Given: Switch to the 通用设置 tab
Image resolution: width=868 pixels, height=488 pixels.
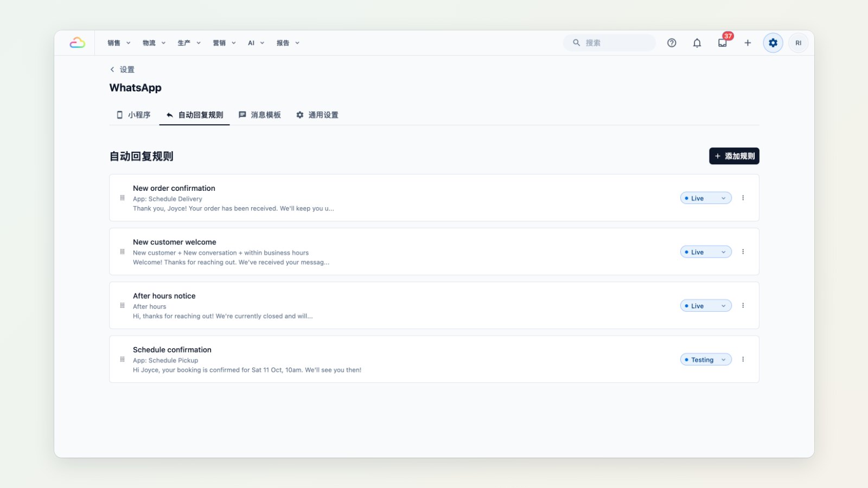Looking at the screenshot, I should pos(317,115).
